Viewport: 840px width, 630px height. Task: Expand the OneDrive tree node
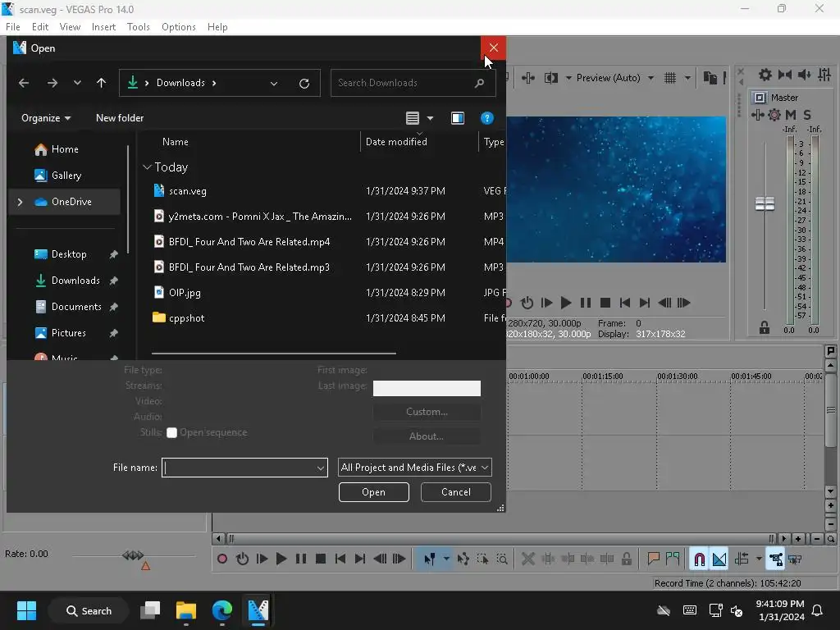tap(20, 202)
